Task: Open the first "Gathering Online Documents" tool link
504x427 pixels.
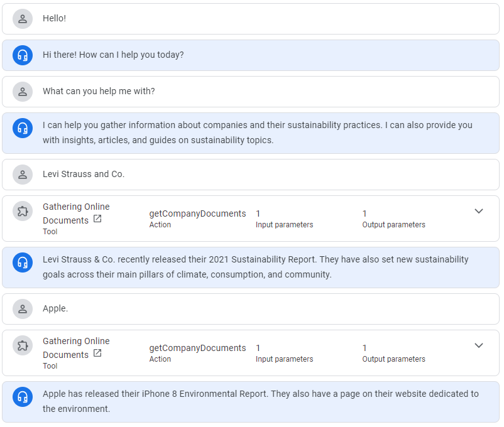Action: (75, 213)
